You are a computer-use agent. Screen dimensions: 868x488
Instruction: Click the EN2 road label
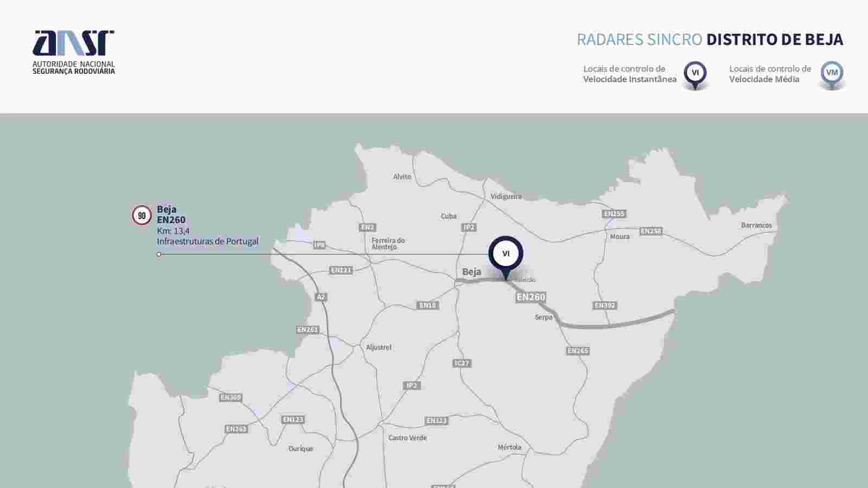[367, 227]
